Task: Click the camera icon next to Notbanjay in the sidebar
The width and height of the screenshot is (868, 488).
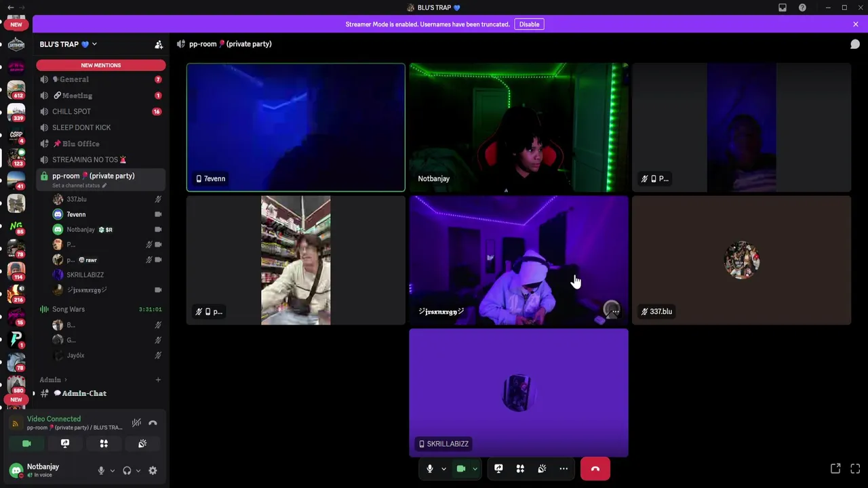Action: pyautogui.click(x=158, y=230)
